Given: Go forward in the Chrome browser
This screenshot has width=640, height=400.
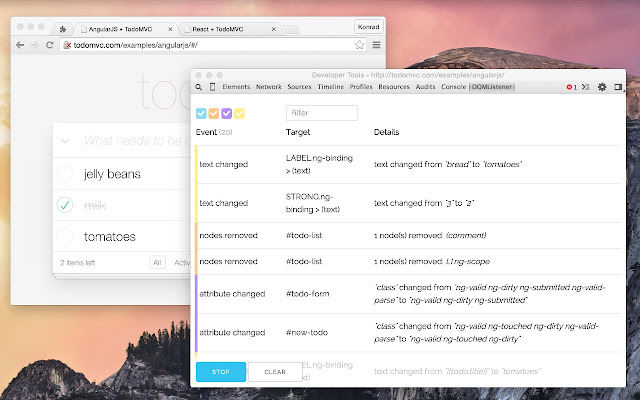Looking at the screenshot, I should point(35,45).
